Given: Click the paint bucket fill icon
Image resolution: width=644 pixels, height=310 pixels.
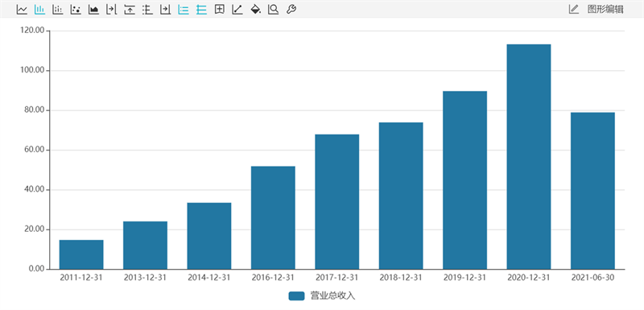Looking at the screenshot, I should click(x=255, y=10).
